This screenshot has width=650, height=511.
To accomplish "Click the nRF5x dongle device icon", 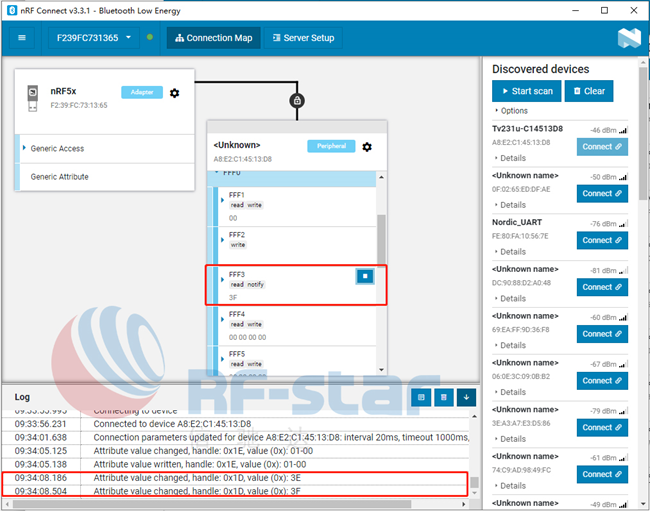I will coord(32,98).
